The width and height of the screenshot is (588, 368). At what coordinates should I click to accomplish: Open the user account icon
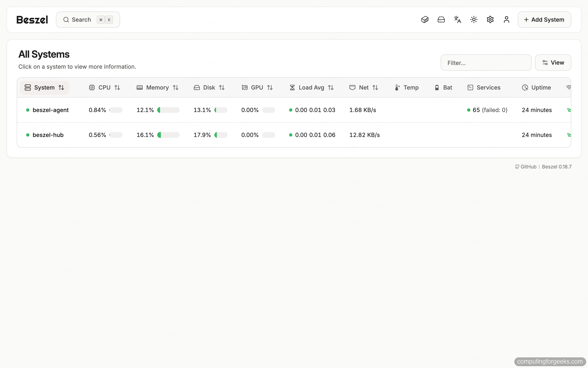click(506, 19)
